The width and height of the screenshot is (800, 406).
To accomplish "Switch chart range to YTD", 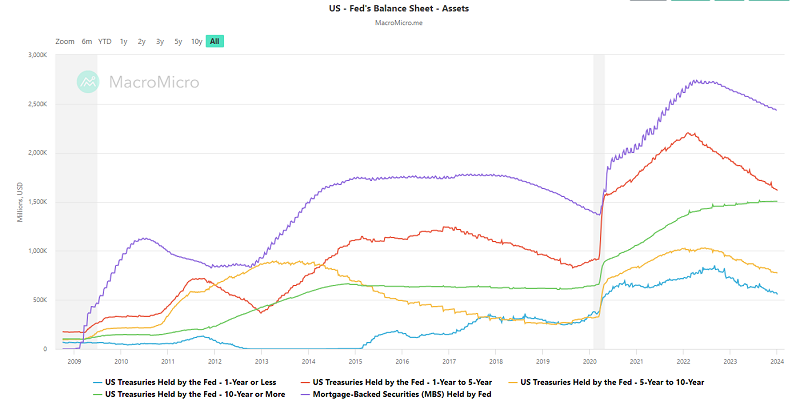I will [x=105, y=41].
